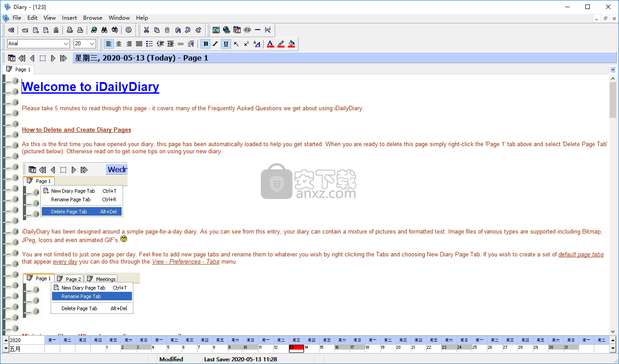Screen dimensions: 619x364
Task: Click the highlight color pen icon
Action: [281, 43]
